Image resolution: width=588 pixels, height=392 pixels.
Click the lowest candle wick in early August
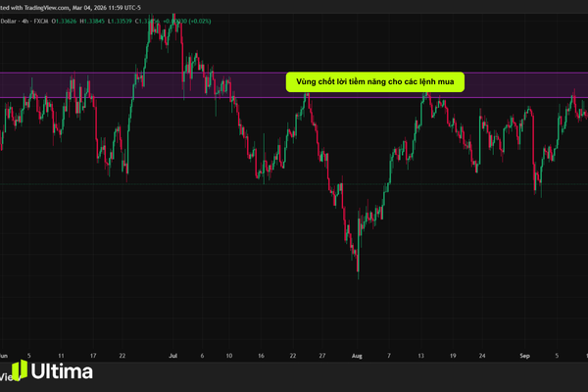click(x=358, y=270)
